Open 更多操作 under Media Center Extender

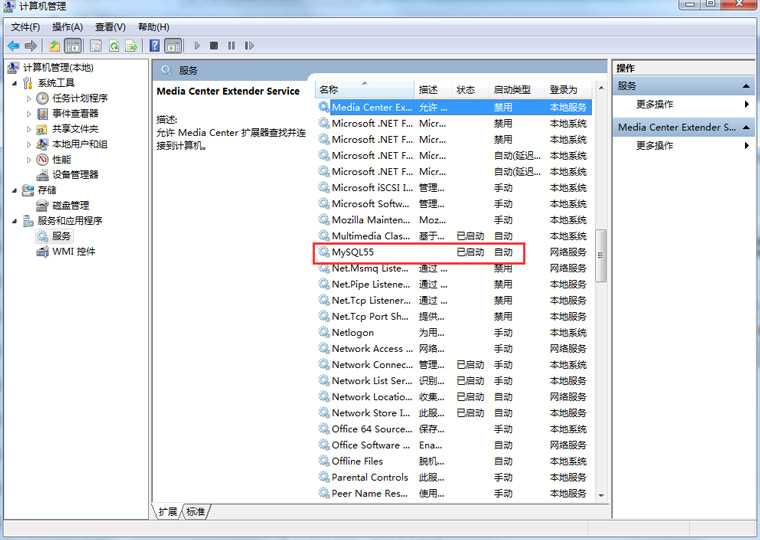click(683, 145)
